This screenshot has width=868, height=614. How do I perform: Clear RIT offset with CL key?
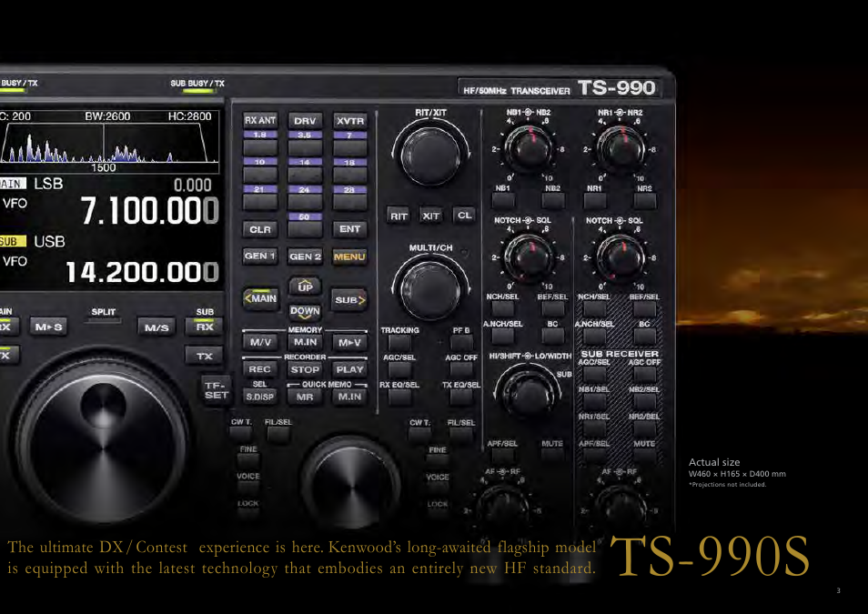click(x=464, y=215)
